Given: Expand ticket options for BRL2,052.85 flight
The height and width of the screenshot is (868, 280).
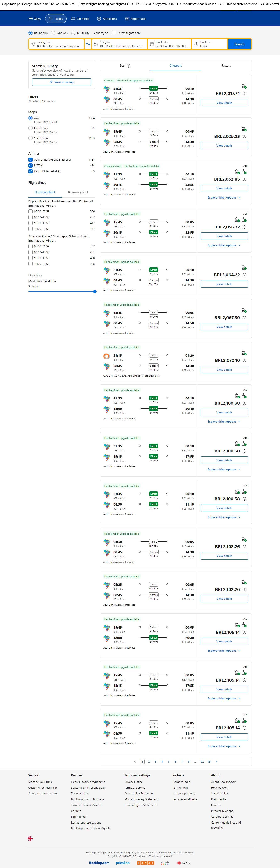Looking at the screenshot, I should click(224, 197).
